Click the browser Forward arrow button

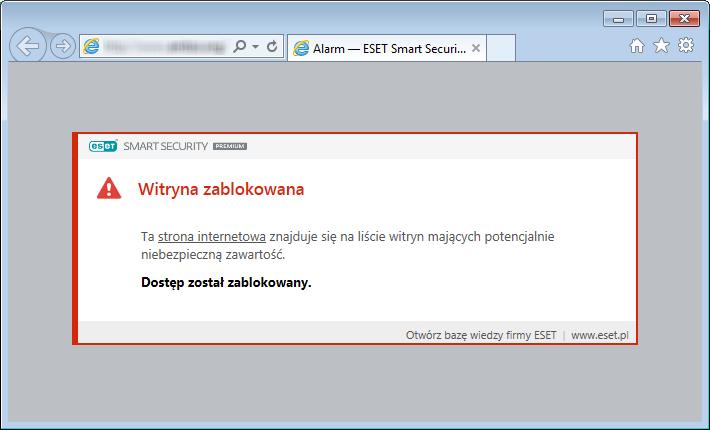(62, 46)
